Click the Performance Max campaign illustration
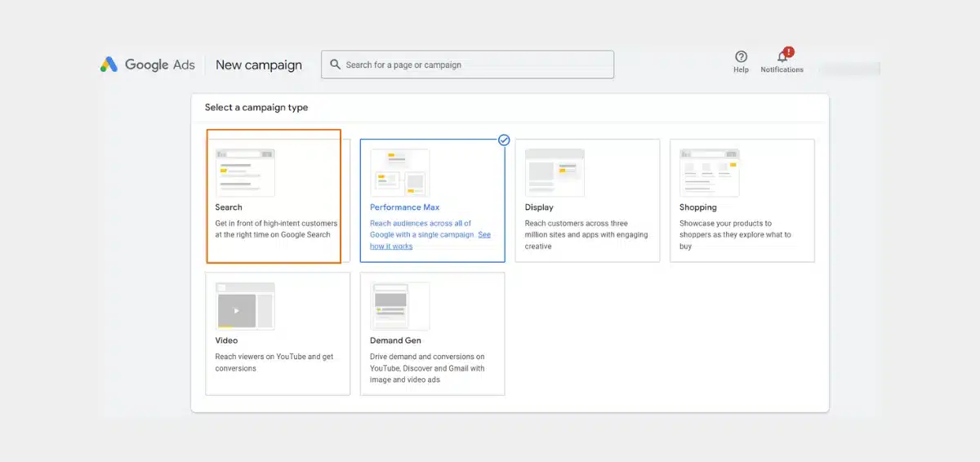The image size is (980, 462). click(399, 172)
